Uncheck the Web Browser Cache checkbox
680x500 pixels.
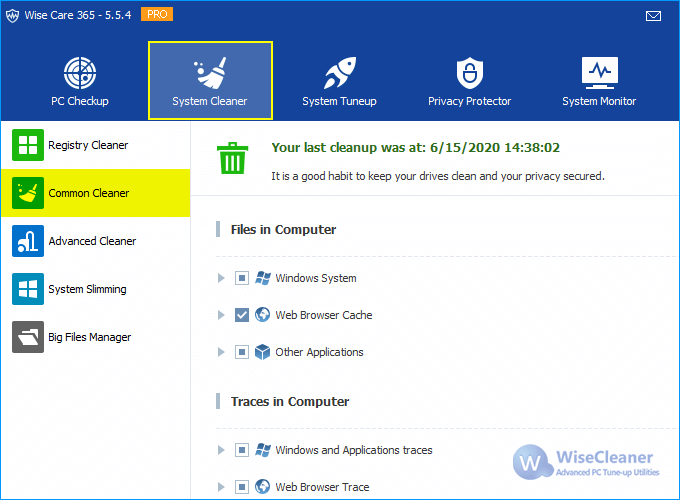click(242, 315)
